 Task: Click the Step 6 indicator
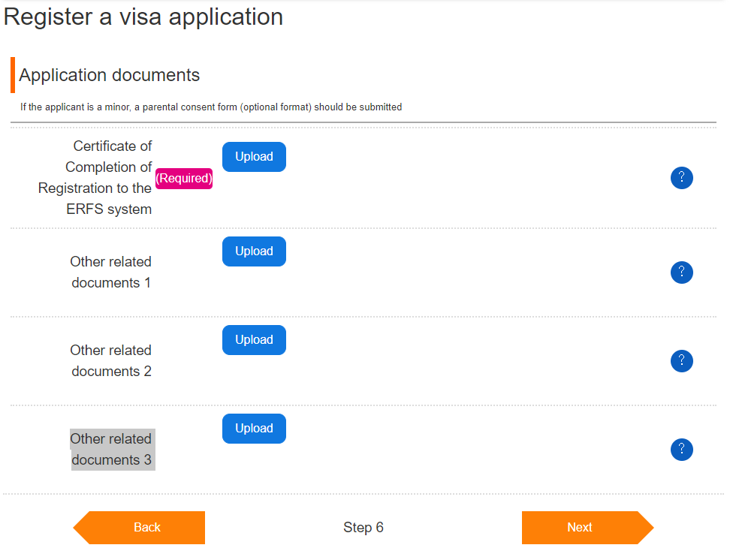[363, 528]
